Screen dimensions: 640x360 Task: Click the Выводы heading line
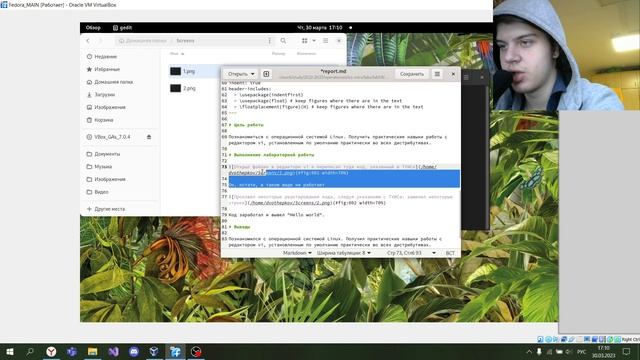point(240,227)
